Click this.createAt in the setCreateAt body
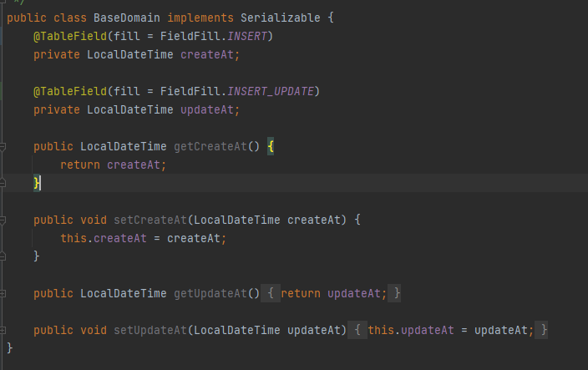The height and width of the screenshot is (370, 588). [x=104, y=238]
